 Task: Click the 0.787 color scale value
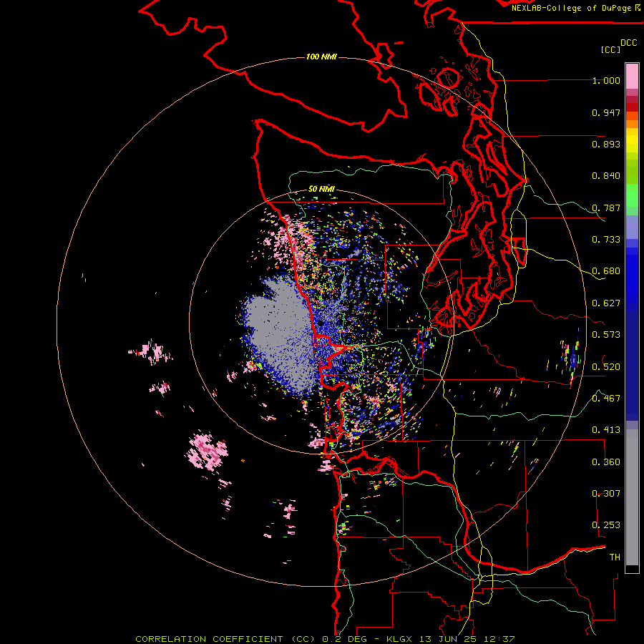pyautogui.click(x=606, y=208)
